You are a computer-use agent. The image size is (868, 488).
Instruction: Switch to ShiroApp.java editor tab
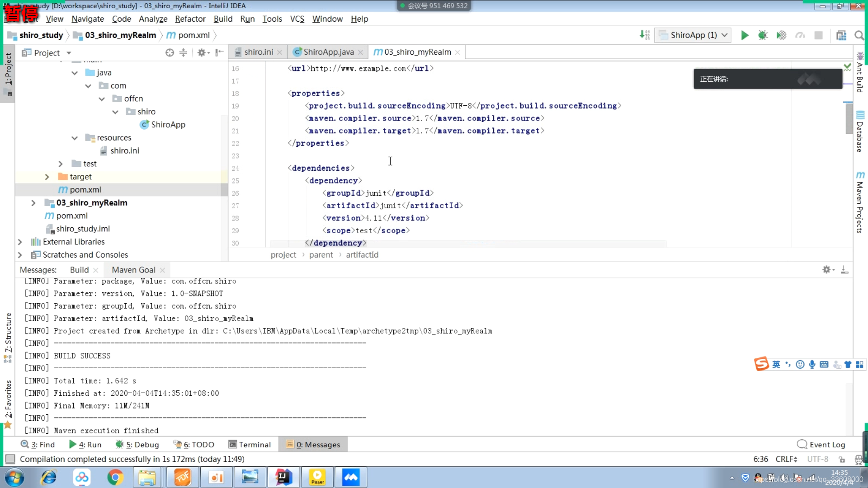(x=328, y=52)
